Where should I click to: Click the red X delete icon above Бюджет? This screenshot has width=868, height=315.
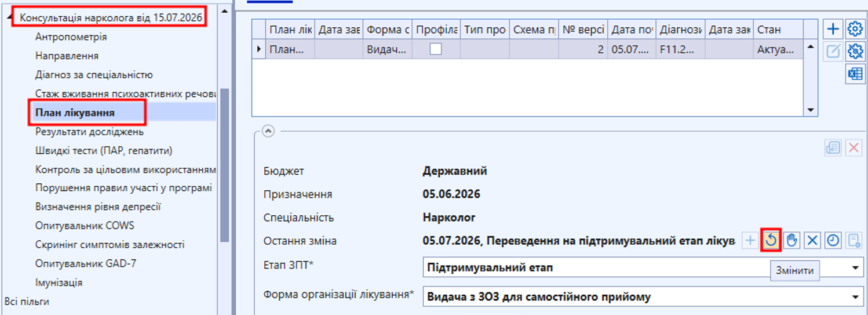tap(853, 148)
